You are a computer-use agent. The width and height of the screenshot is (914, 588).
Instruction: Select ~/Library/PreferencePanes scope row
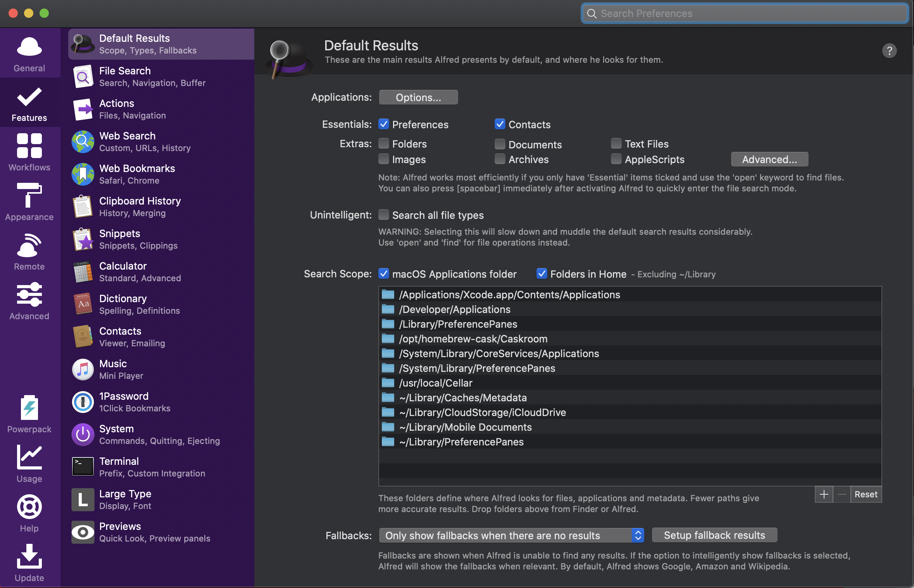click(630, 442)
